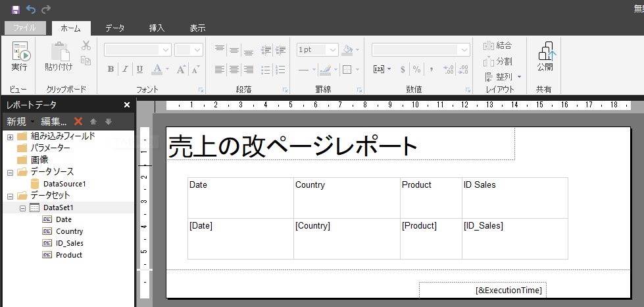Open the 1 pt border width dropdown
The height and width of the screenshot is (307, 644).
coord(318,50)
